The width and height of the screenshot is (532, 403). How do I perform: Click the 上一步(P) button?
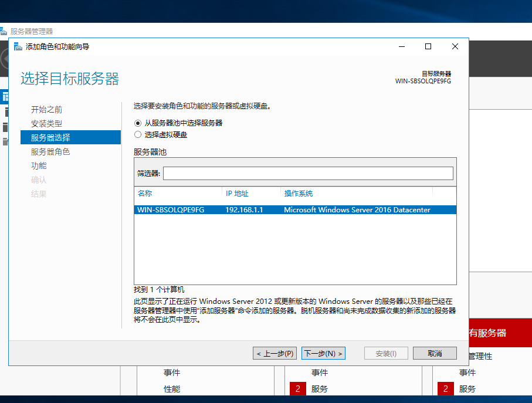click(275, 353)
